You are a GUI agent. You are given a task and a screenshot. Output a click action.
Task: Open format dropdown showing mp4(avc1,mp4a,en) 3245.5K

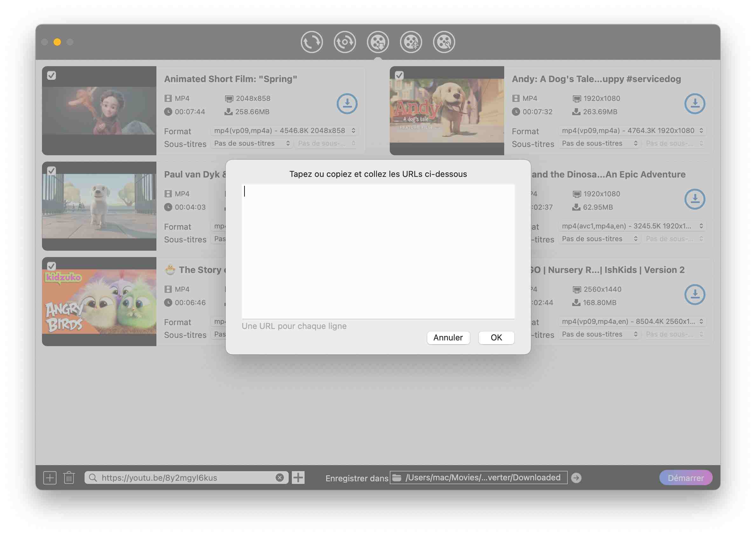(x=632, y=226)
